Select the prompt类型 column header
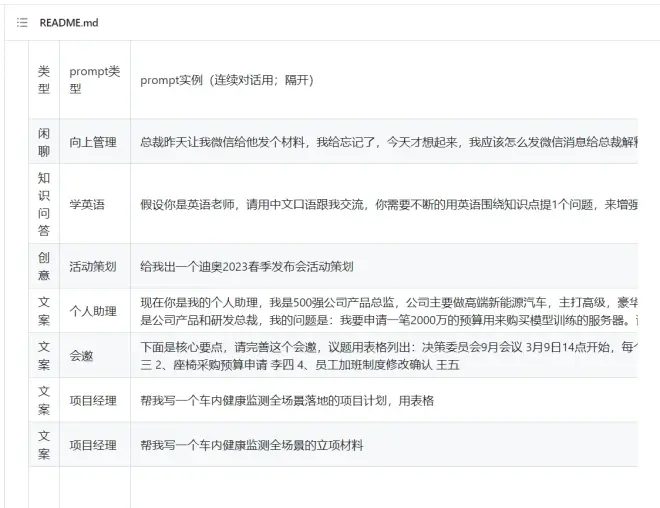The width and height of the screenshot is (660, 508). (94, 80)
